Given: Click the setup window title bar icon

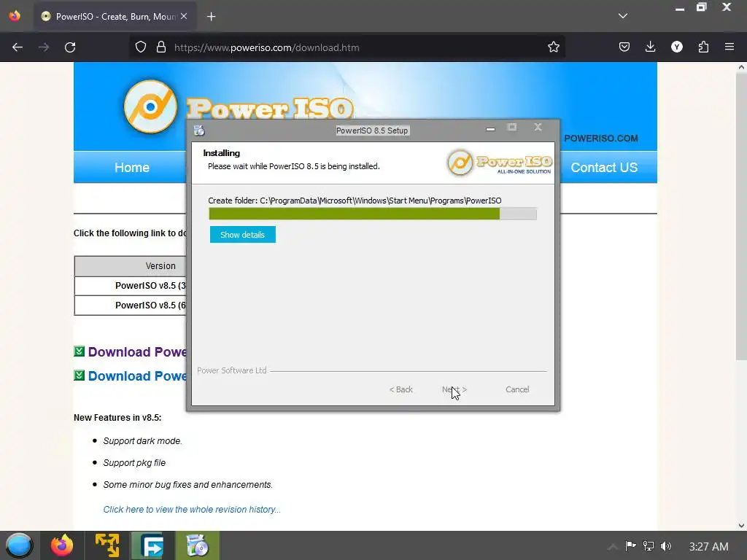Looking at the screenshot, I should coord(199,131).
